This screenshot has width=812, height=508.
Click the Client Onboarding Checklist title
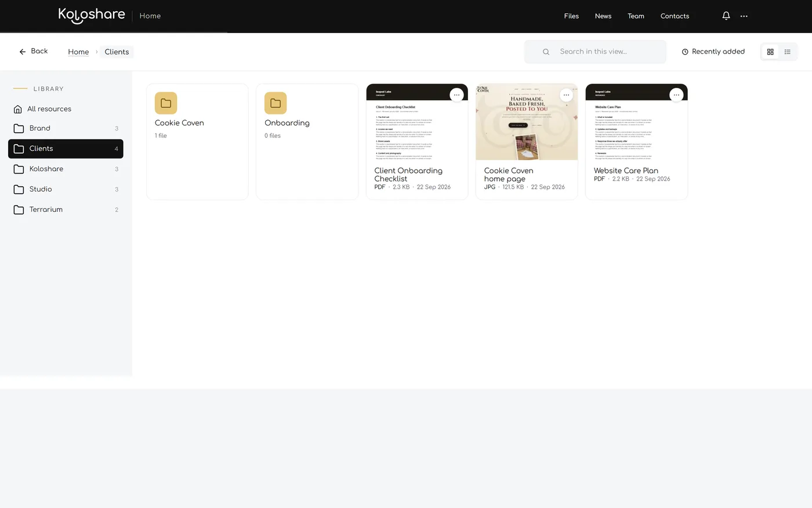408,175
